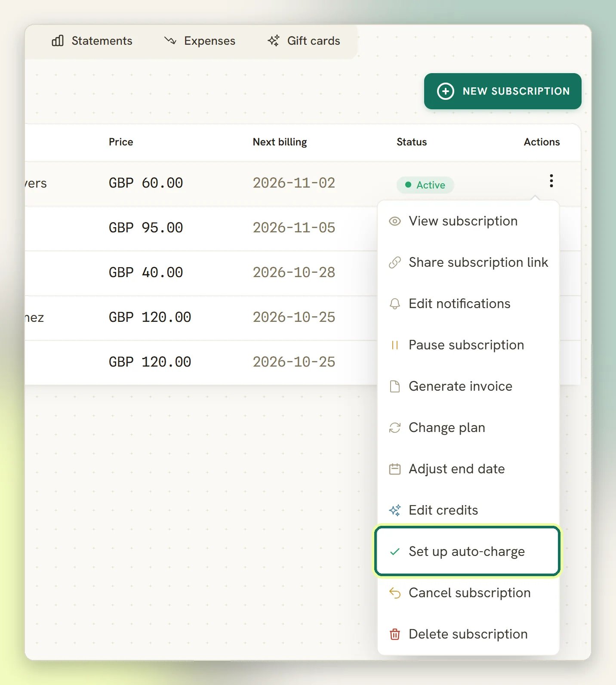Screen dimensions: 616x685
Task: Open the three-dot actions menu for GBP 60.00 row
Action: [551, 181]
